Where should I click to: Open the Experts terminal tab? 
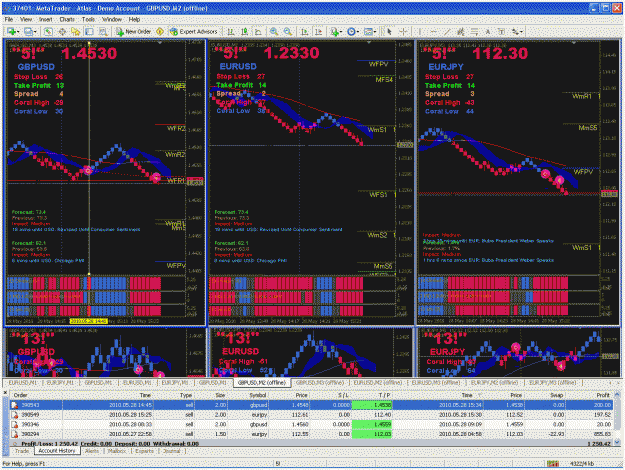point(144,451)
